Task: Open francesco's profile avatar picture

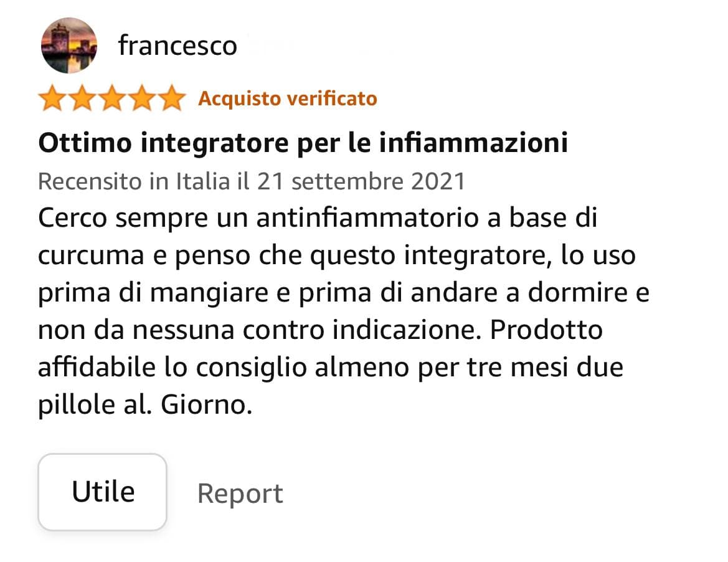Action: [x=69, y=45]
